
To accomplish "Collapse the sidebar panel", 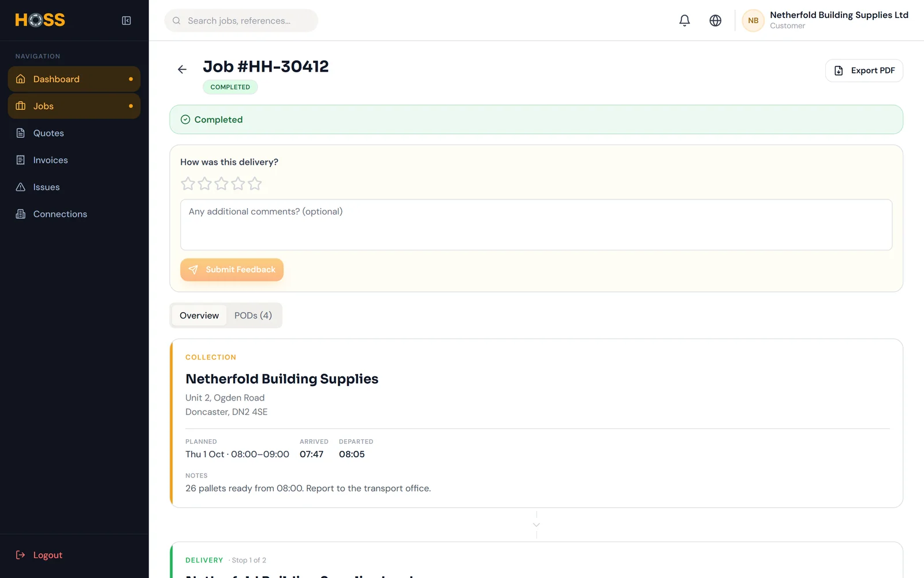I will click(x=126, y=21).
